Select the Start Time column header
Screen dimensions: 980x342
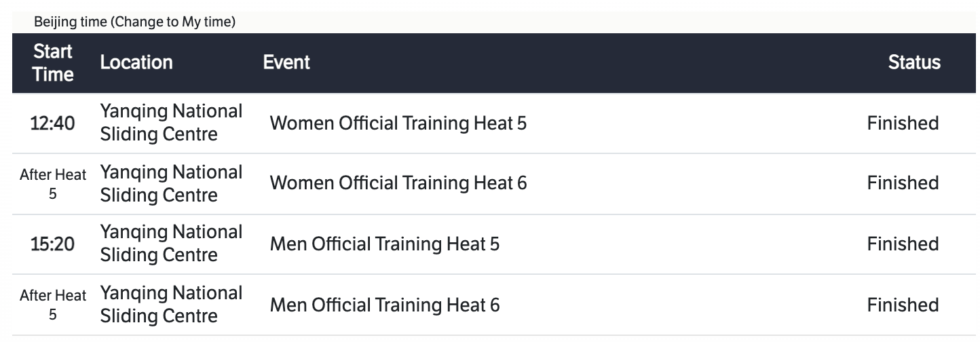coord(53,63)
